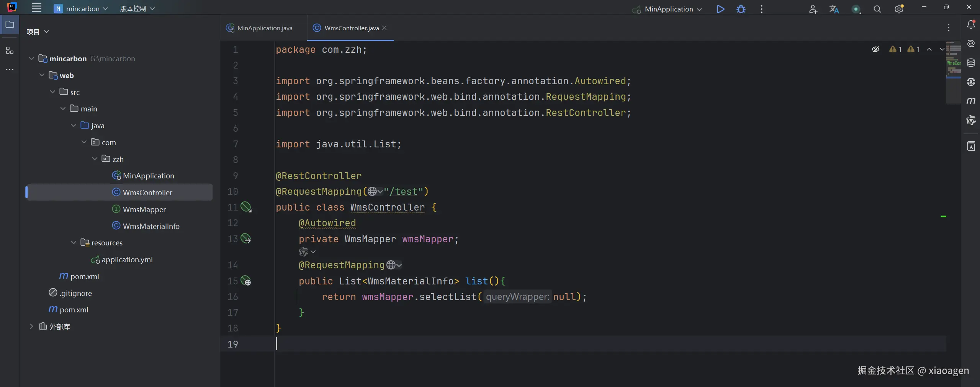The image size is (980, 387).
Task: Open the inlay hint dropdown below line 13
Action: click(x=307, y=252)
